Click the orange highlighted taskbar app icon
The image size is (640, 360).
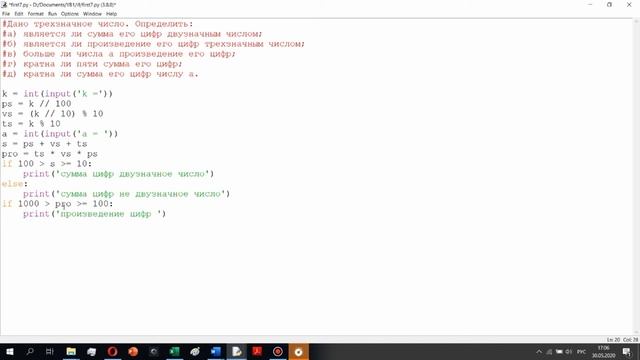point(299,351)
